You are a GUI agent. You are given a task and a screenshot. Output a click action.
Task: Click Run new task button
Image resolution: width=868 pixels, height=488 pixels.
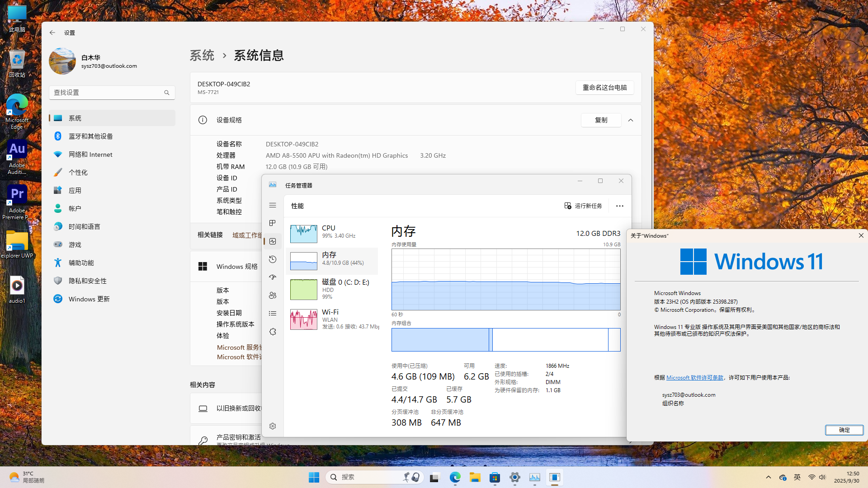[583, 206]
